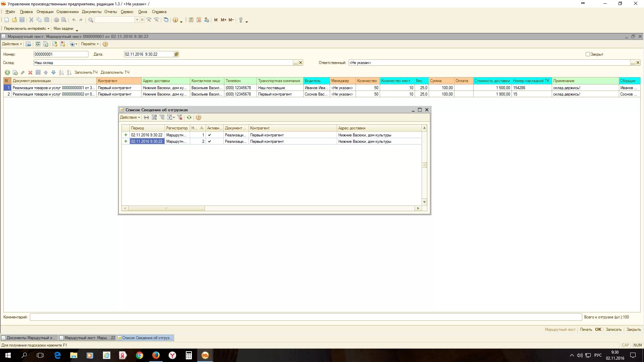This screenshot has height=362, width=644.
Task: Click the yellow help icon in document toolbar
Action: point(105,44)
